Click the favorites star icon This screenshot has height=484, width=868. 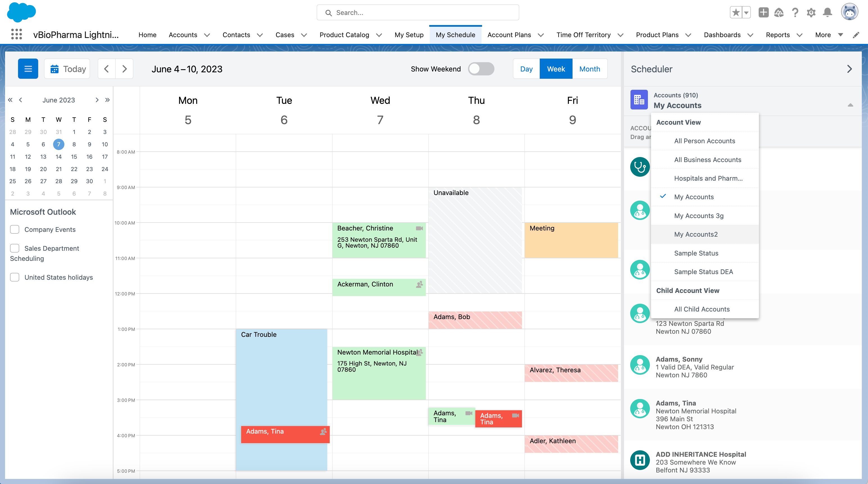736,13
